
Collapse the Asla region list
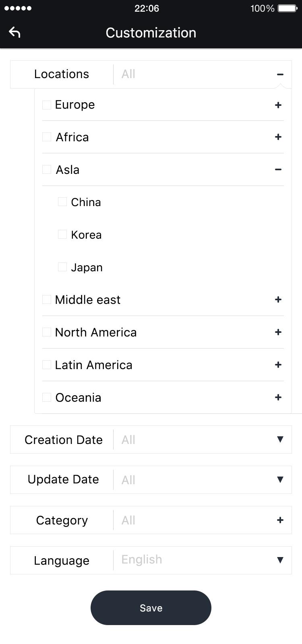coord(278,169)
